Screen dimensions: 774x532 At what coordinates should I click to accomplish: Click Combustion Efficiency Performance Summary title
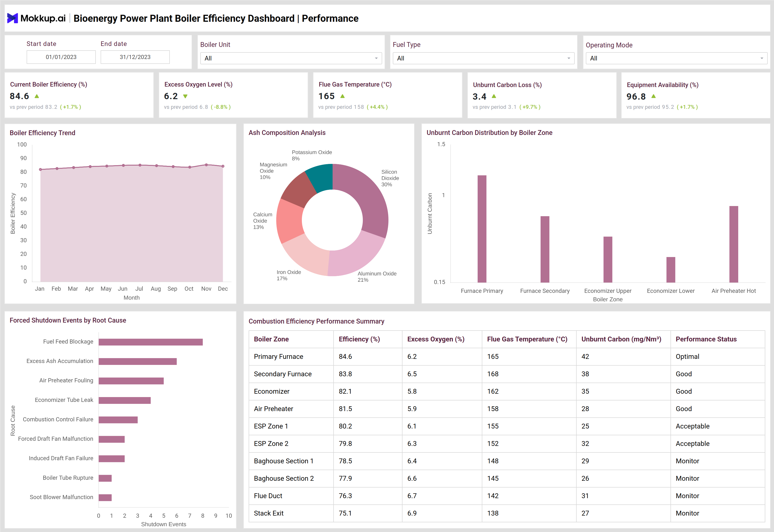click(316, 321)
